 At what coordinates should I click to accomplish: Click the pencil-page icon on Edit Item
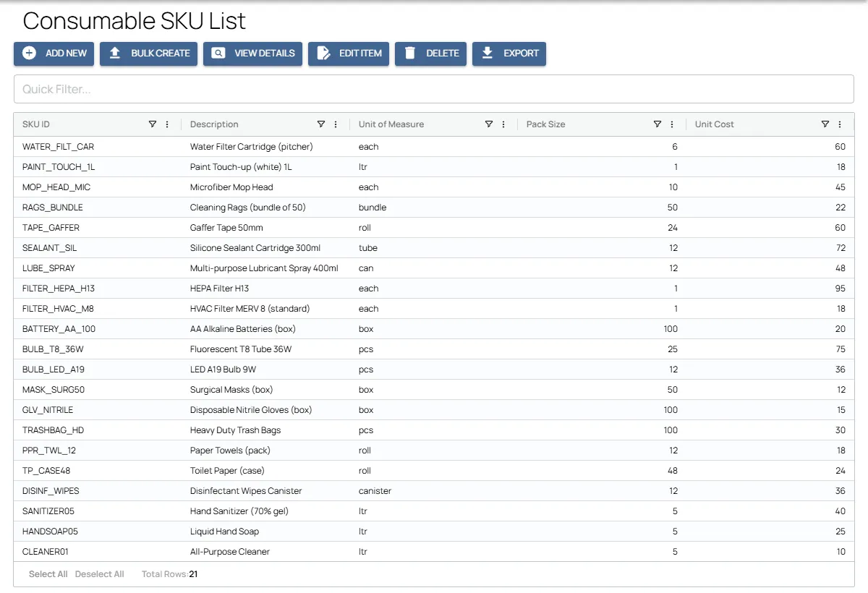point(324,53)
